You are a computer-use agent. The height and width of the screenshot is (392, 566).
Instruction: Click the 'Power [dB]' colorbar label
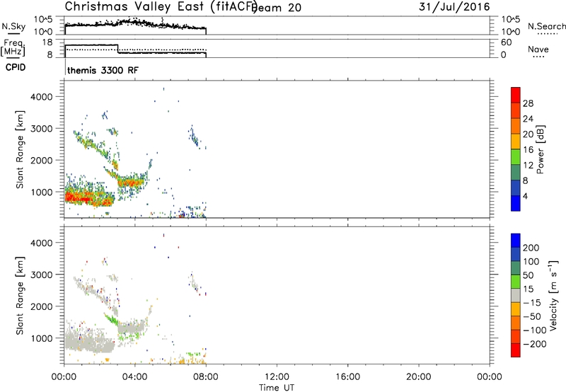[x=541, y=149]
